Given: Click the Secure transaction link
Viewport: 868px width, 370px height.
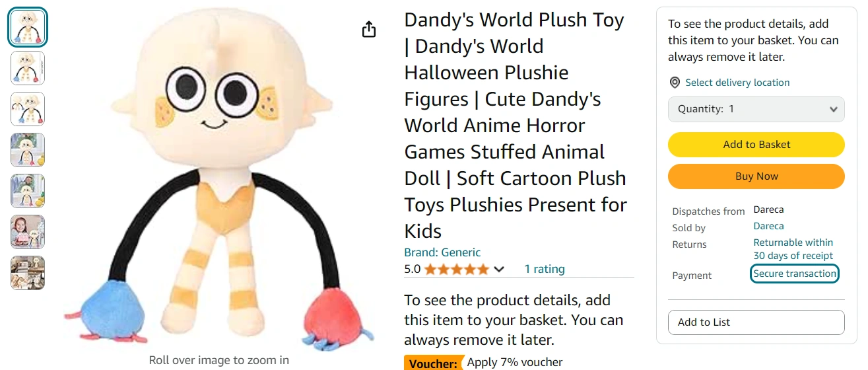Looking at the screenshot, I should click(795, 274).
